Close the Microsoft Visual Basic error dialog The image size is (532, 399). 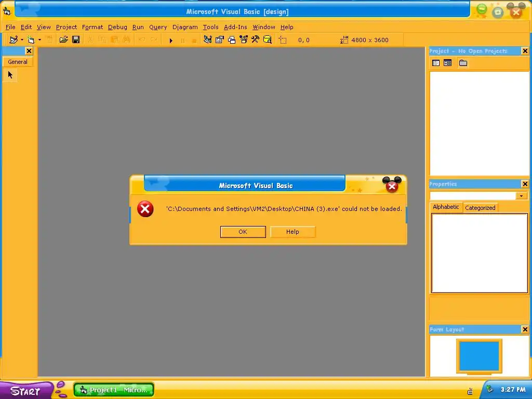(392, 187)
